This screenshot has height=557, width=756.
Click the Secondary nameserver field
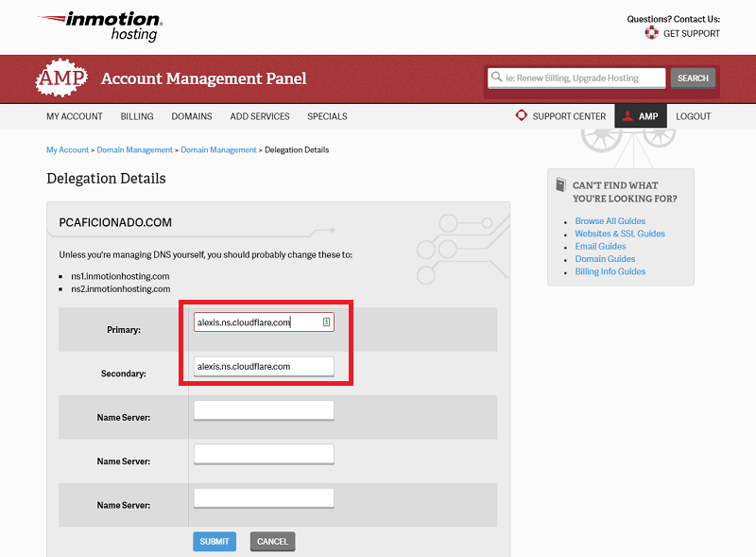click(264, 366)
